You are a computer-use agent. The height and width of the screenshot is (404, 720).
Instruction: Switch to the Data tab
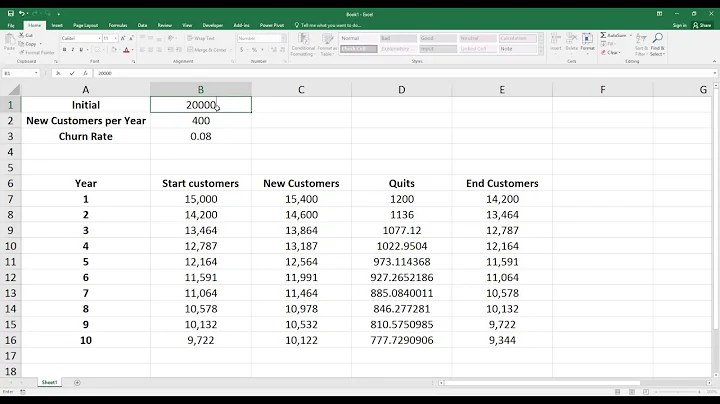click(x=142, y=25)
